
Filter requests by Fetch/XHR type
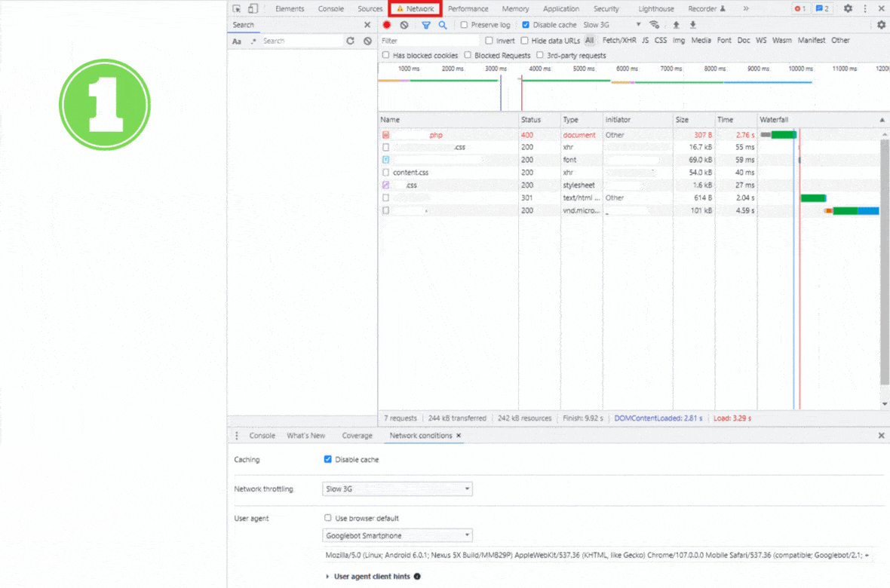[619, 41]
